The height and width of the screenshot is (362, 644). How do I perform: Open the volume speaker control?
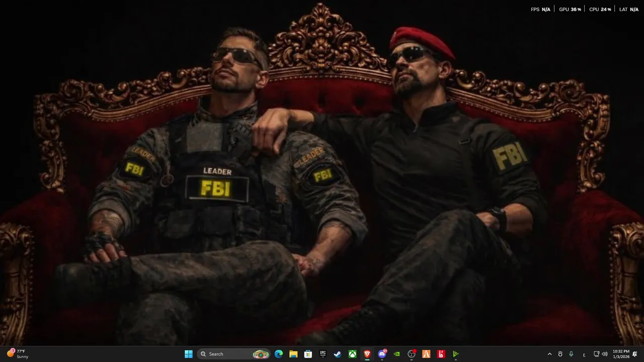pos(605,354)
